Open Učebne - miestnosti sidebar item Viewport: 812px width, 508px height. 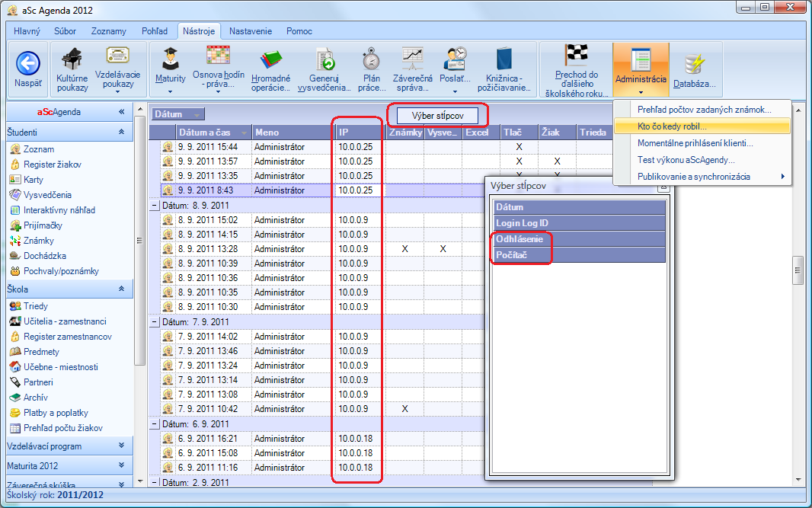pyautogui.click(x=61, y=367)
